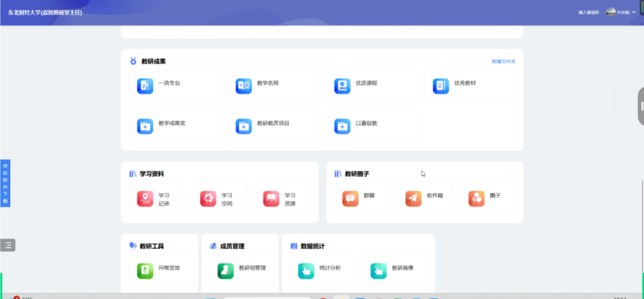Screen dimensions: 644x299
Task: Open the 教研教改项目 folder
Action: [243, 126]
